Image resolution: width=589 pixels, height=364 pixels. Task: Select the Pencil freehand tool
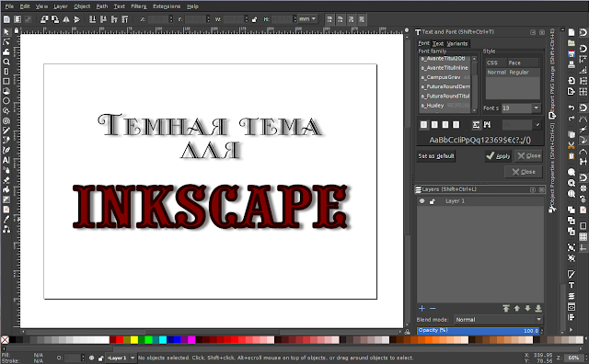(x=6, y=131)
